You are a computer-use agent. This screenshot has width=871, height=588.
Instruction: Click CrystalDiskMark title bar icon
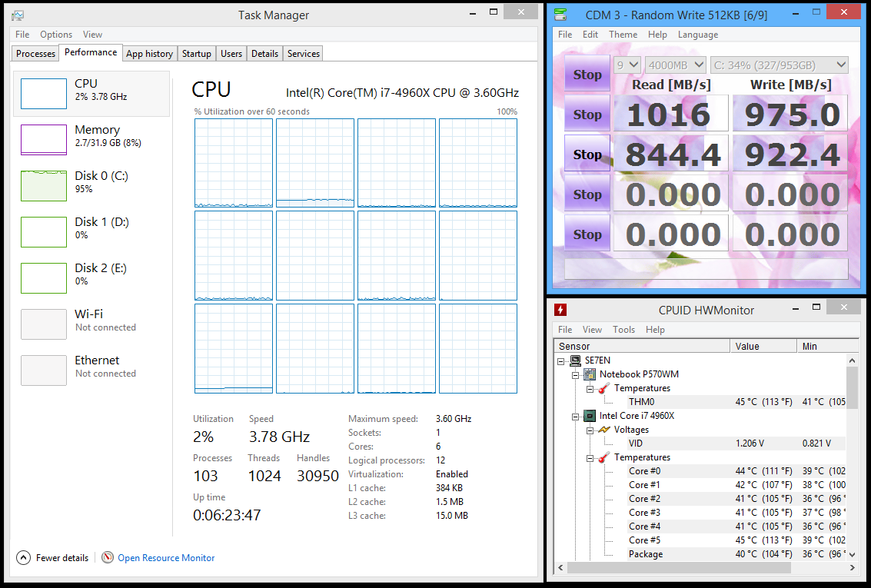tap(560, 15)
